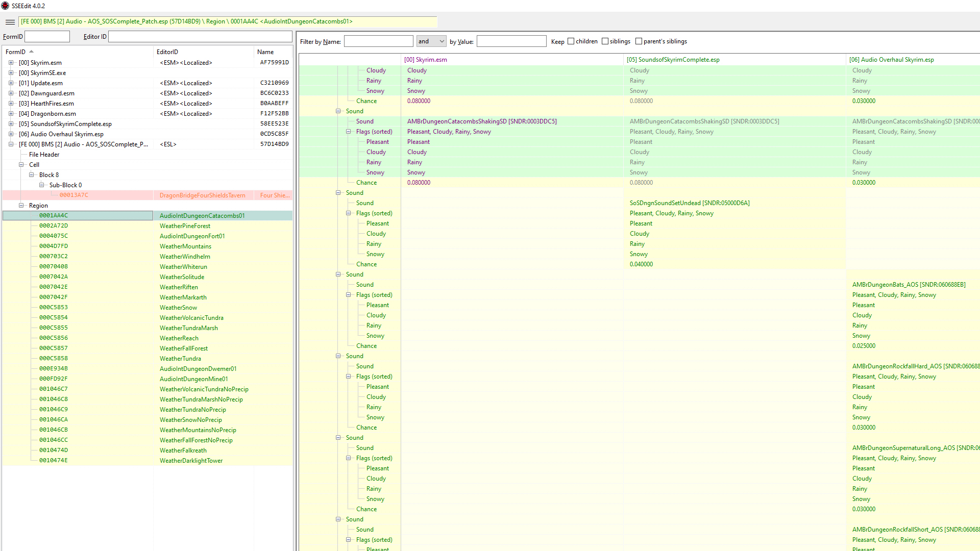Open the hamburger main menu icon

10,22
